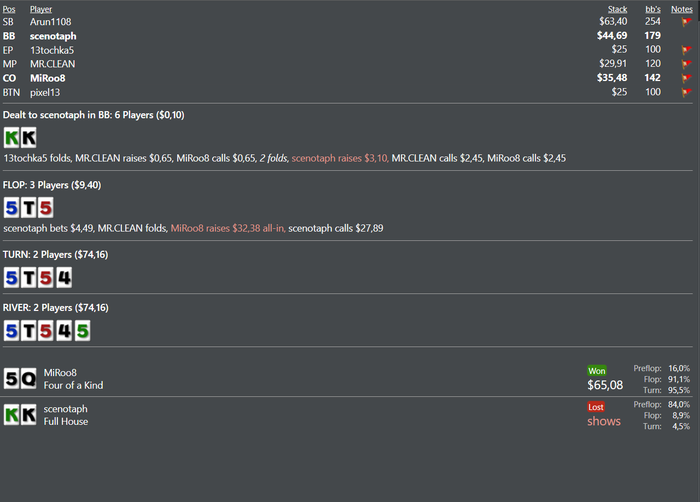
Task: Click the Four card on the turn
Action: click(64, 277)
